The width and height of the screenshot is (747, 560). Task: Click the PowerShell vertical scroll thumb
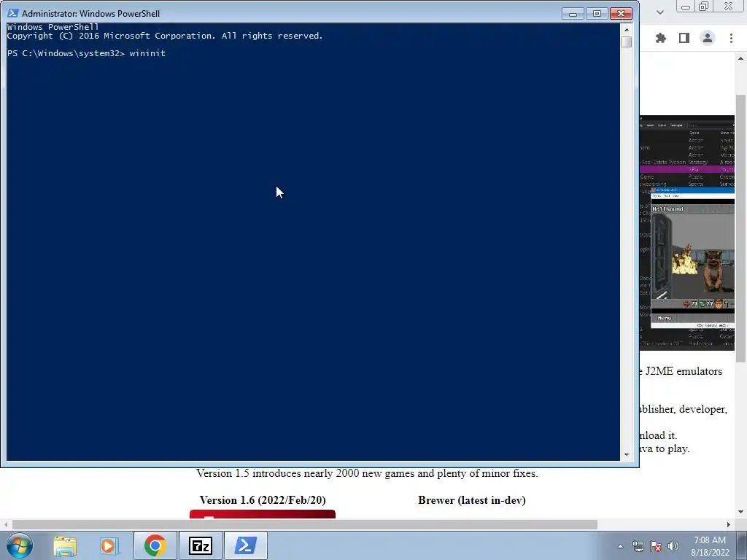point(627,42)
